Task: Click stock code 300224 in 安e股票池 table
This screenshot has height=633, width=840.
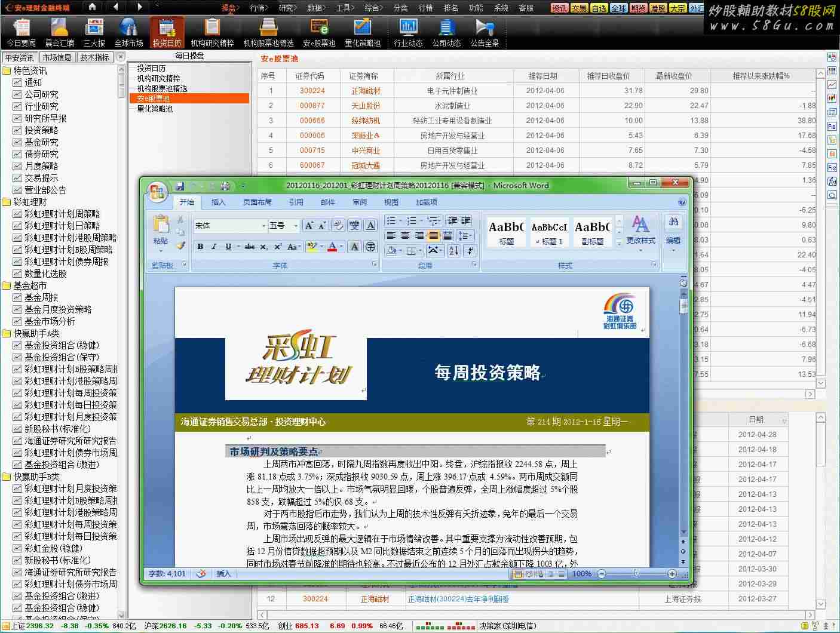Action: click(x=312, y=91)
